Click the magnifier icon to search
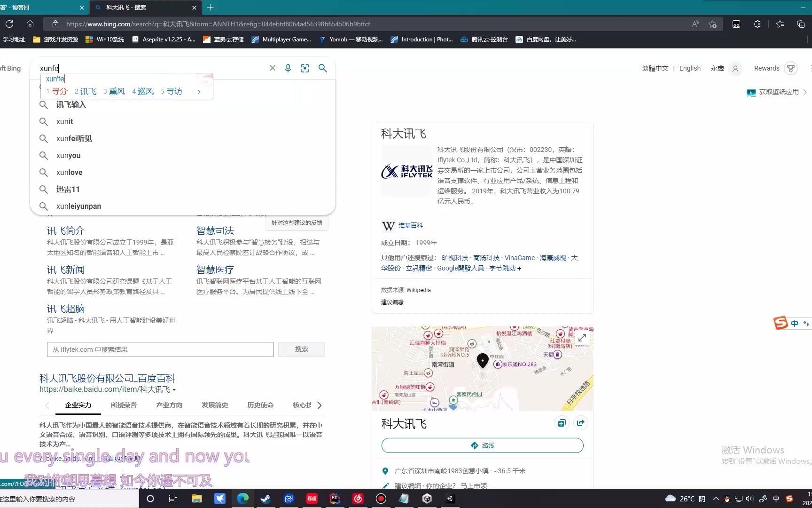Screen dimensions: 812x508 (322, 68)
